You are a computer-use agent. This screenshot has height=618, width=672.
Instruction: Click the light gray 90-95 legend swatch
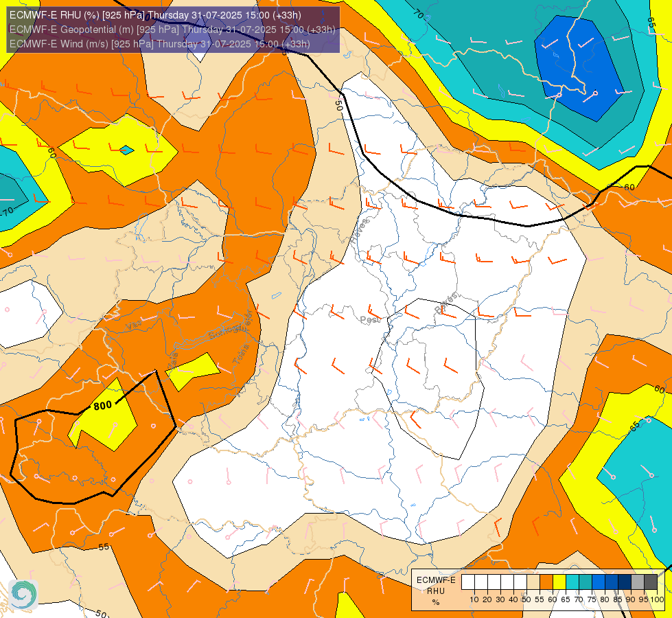tap(638, 582)
